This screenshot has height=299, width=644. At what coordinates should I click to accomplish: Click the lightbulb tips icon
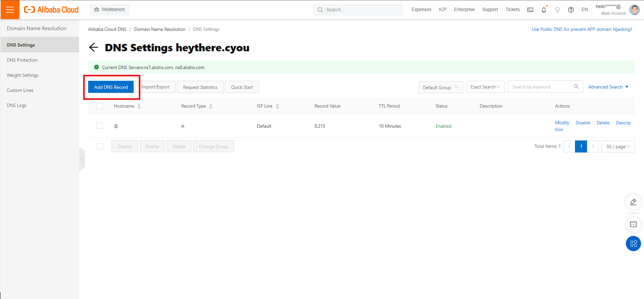coord(557,10)
